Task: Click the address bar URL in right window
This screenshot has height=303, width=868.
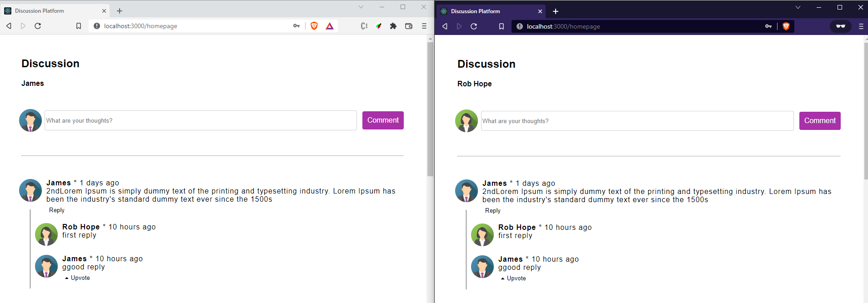Action: click(x=563, y=26)
